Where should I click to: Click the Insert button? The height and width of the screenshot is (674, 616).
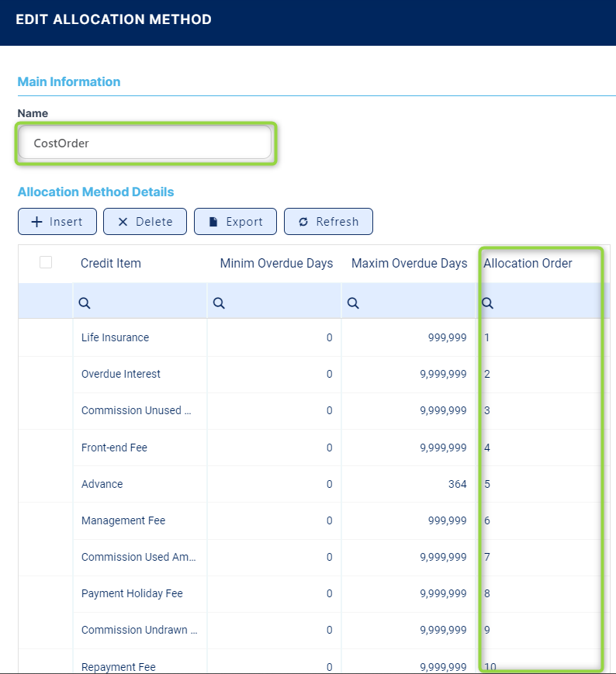point(57,222)
